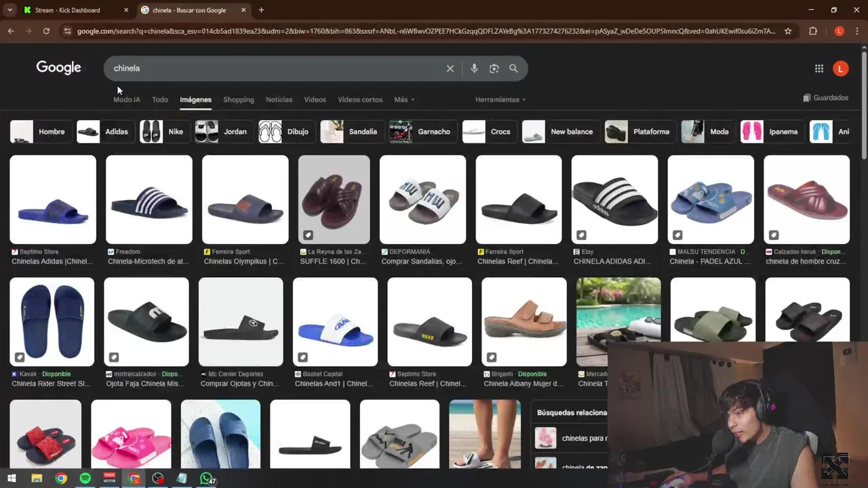This screenshot has width=868, height=488.
Task: Filter results with the Garnacho chip
Action: click(x=422, y=131)
